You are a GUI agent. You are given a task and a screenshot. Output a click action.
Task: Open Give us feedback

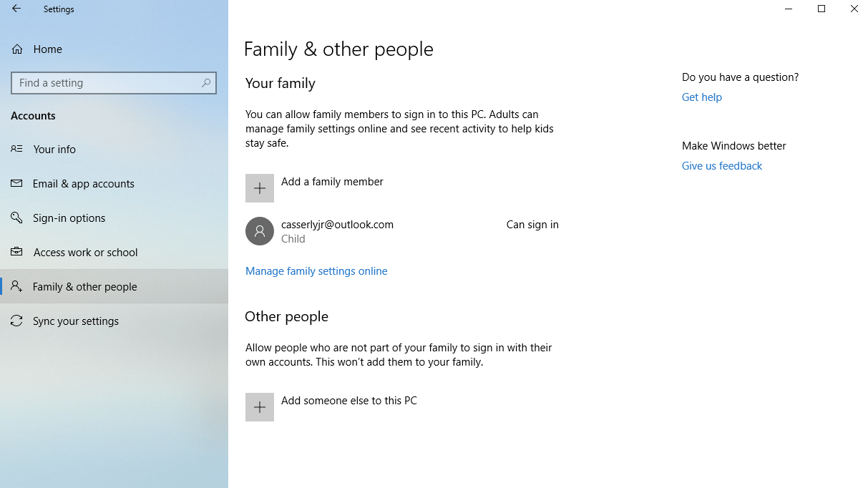(x=721, y=165)
